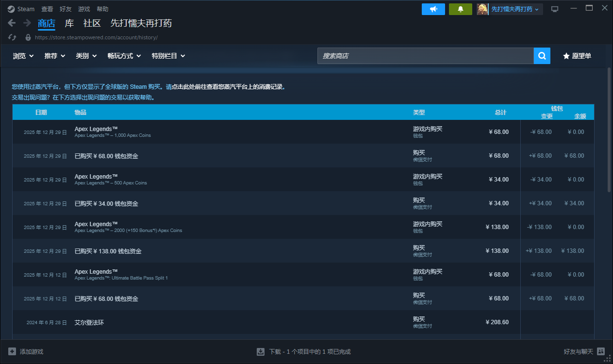Screen dimensions: 613x364
Task: Click the 搜索商店 search input field
Action: tap(425, 56)
